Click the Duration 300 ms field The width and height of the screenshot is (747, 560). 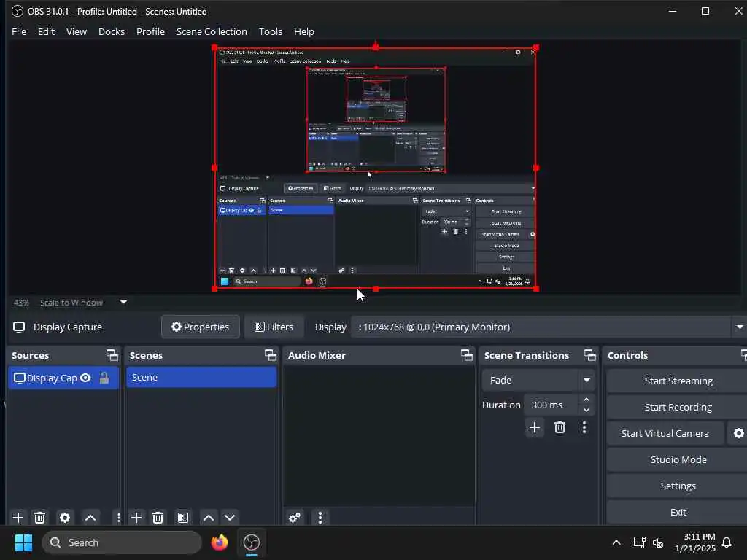551,405
